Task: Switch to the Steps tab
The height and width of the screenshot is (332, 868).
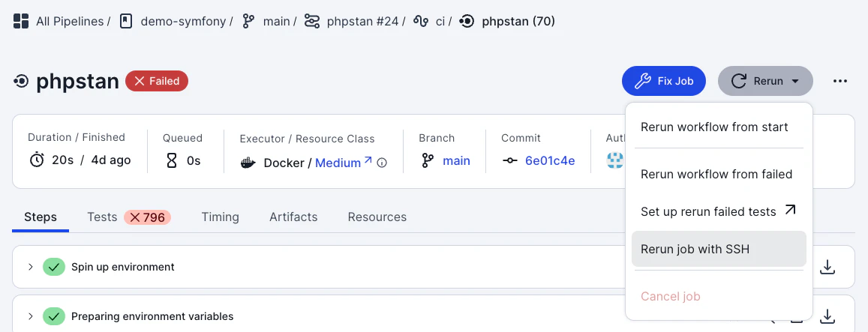Action: click(41, 217)
